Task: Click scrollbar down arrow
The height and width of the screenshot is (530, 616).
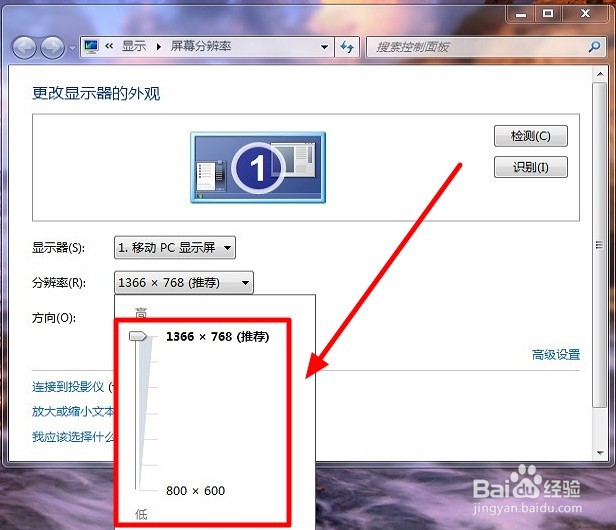Action: coord(600,453)
